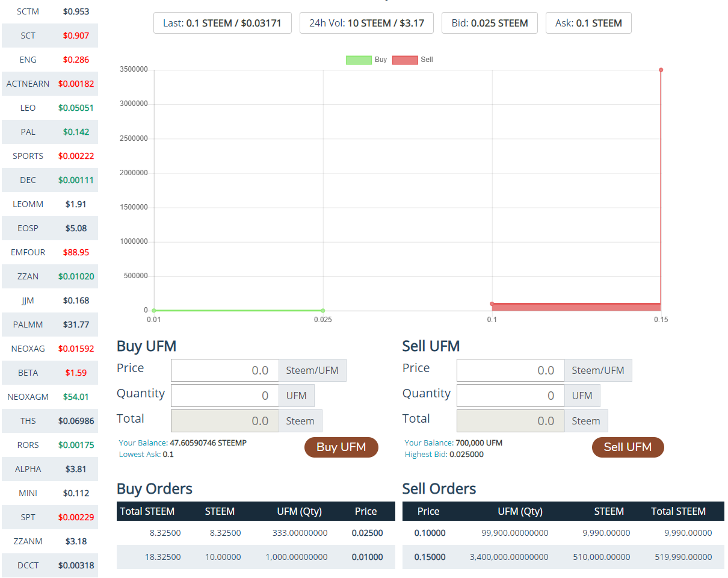Select the BETA token row
This screenshot has height=578, width=728.
coord(50,373)
